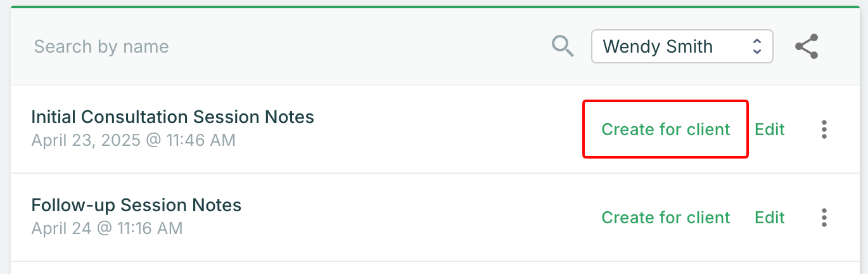Open more options for Follow-up Session Notes

[824, 218]
